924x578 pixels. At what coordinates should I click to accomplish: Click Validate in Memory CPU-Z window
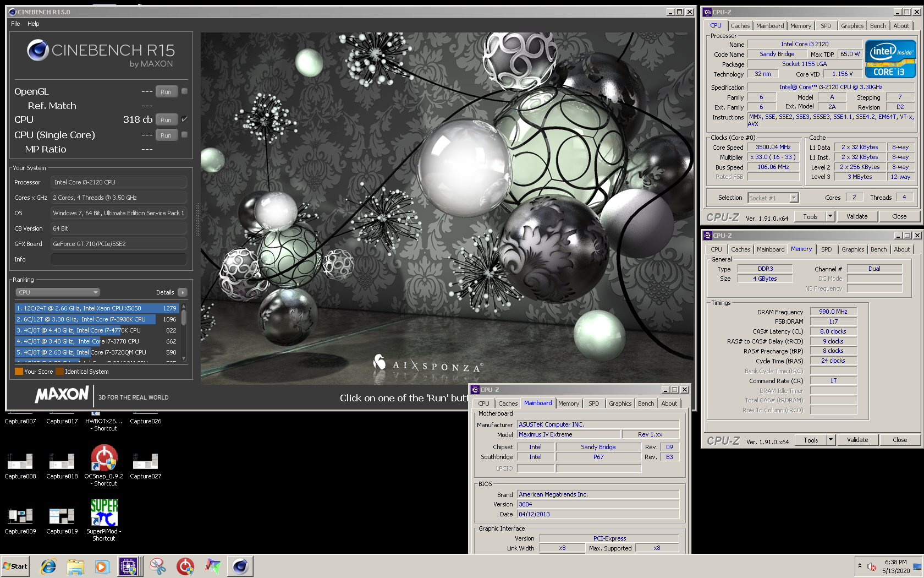857,440
